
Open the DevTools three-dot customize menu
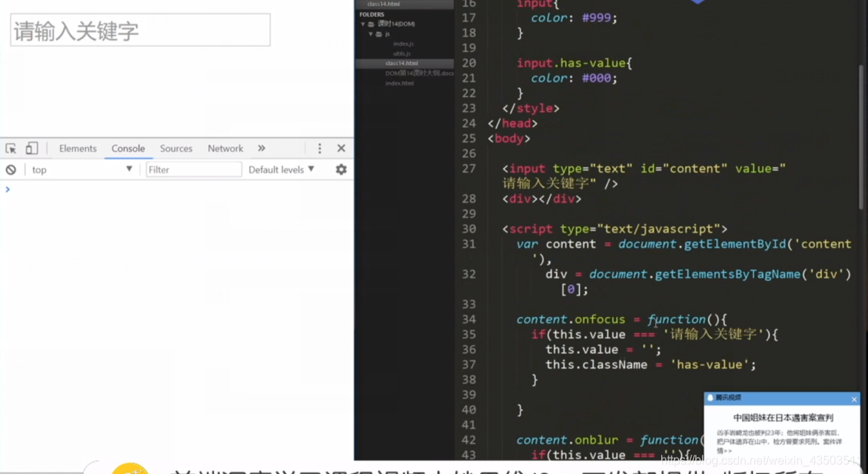[x=319, y=148]
